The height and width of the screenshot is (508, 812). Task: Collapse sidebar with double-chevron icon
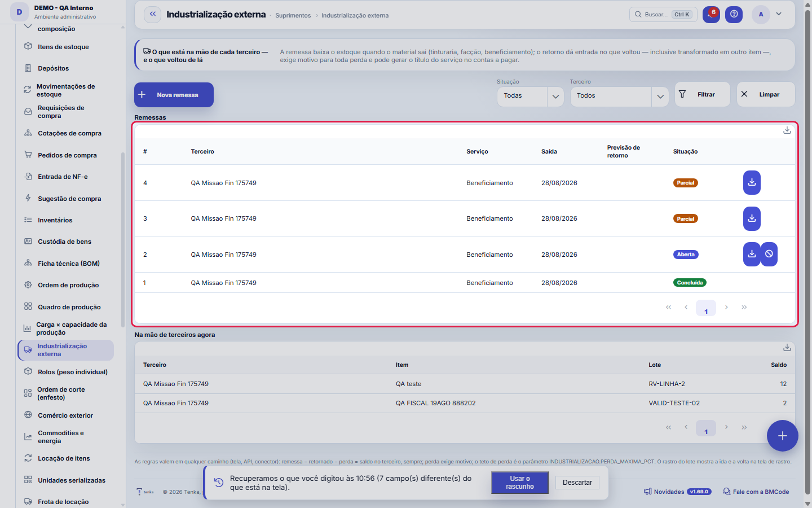pos(153,15)
